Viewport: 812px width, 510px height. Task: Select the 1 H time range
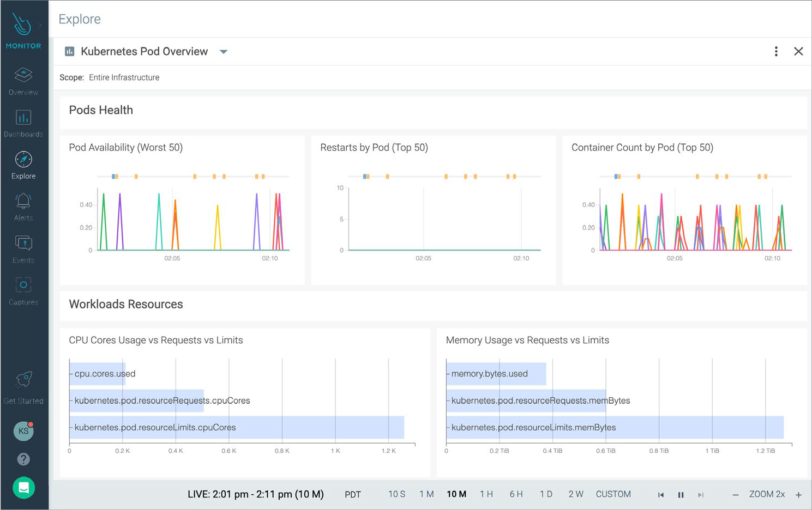[486, 494]
